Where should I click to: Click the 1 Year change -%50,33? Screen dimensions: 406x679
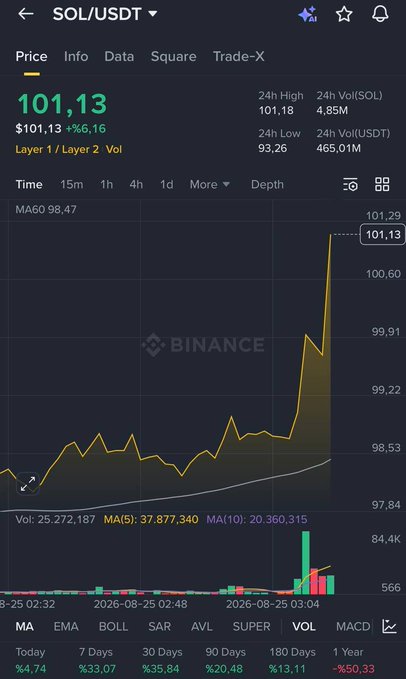tap(354, 669)
